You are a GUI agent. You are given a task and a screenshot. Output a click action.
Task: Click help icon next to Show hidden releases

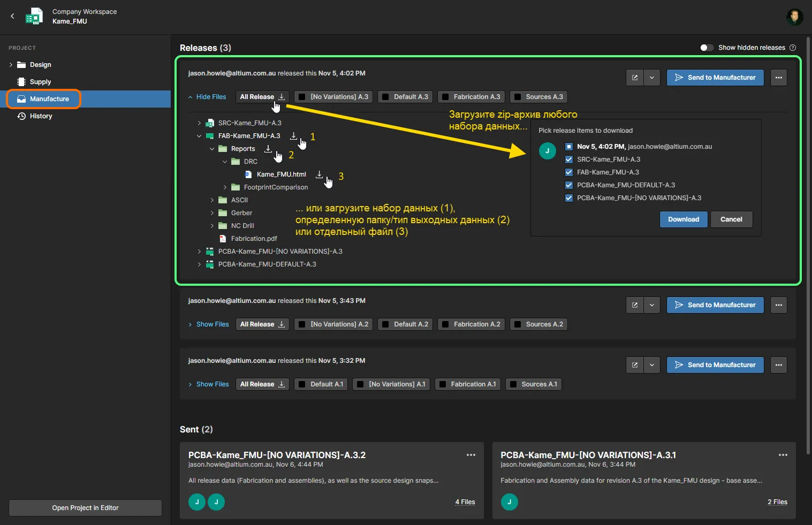793,48
